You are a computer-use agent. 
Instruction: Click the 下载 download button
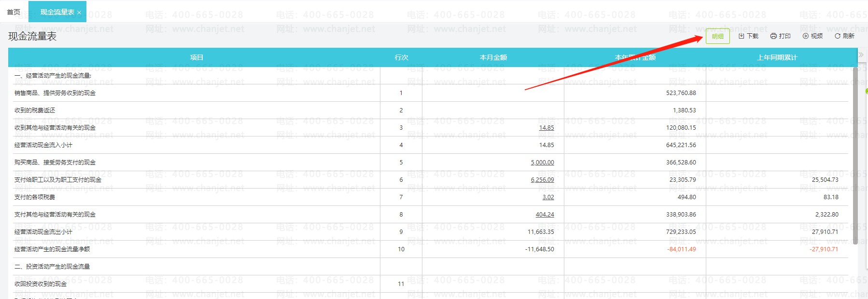click(x=748, y=36)
